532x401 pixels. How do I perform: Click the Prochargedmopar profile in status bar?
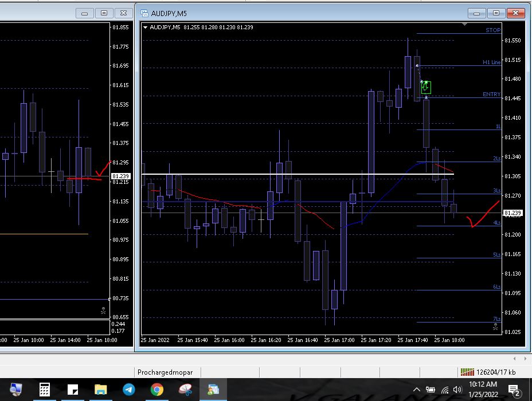[164, 372]
